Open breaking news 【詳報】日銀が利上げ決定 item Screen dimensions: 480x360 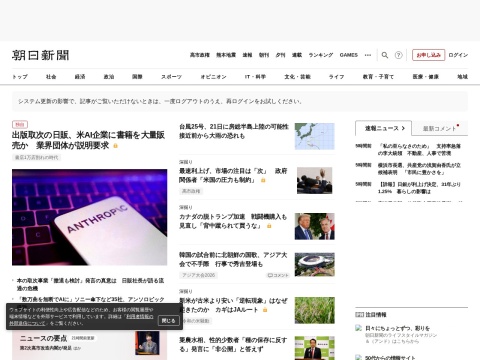[419, 188]
